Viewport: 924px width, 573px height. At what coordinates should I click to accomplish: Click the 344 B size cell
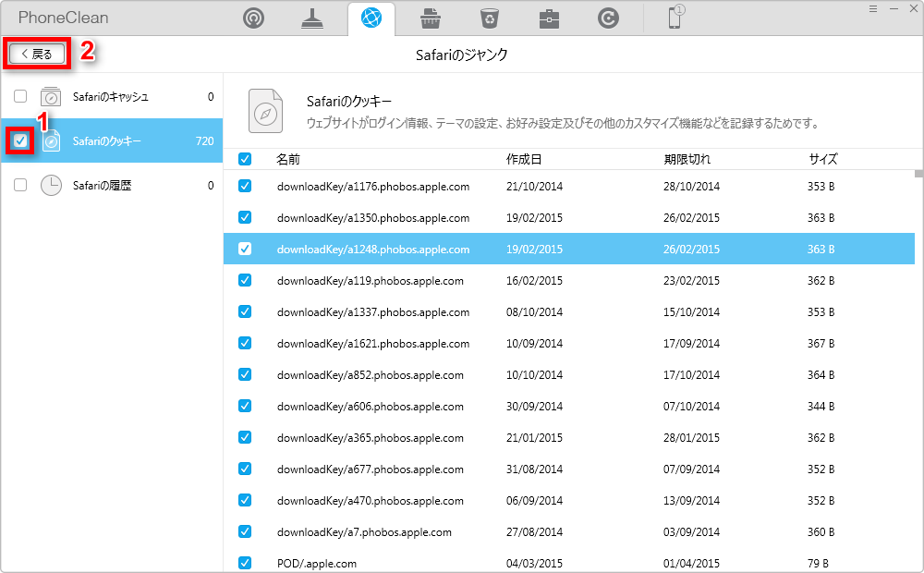(821, 406)
